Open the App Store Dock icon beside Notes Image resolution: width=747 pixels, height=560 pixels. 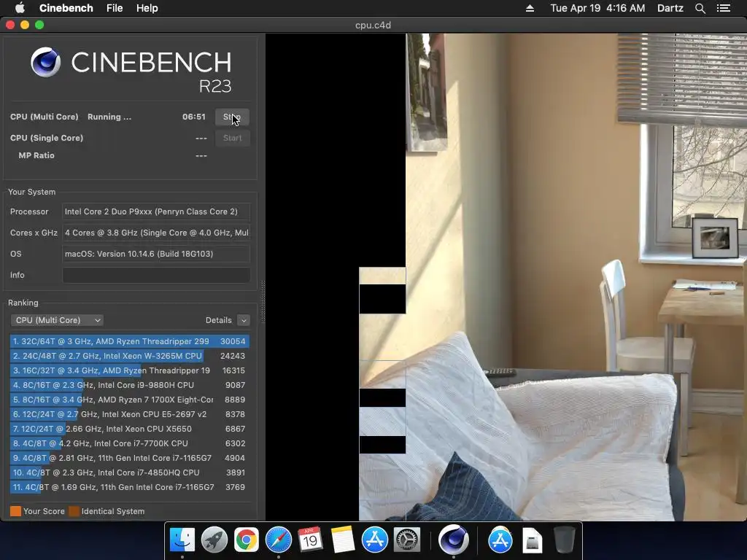click(374, 540)
